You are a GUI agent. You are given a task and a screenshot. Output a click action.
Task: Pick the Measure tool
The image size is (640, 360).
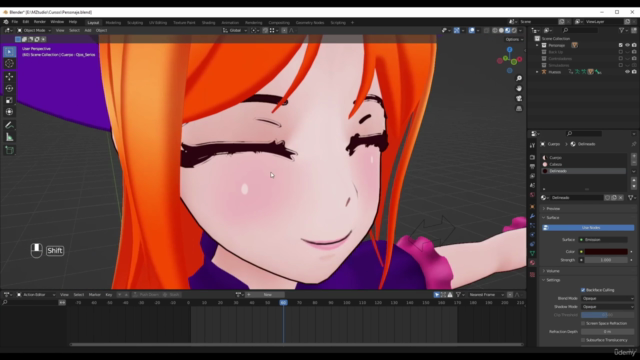point(9,137)
